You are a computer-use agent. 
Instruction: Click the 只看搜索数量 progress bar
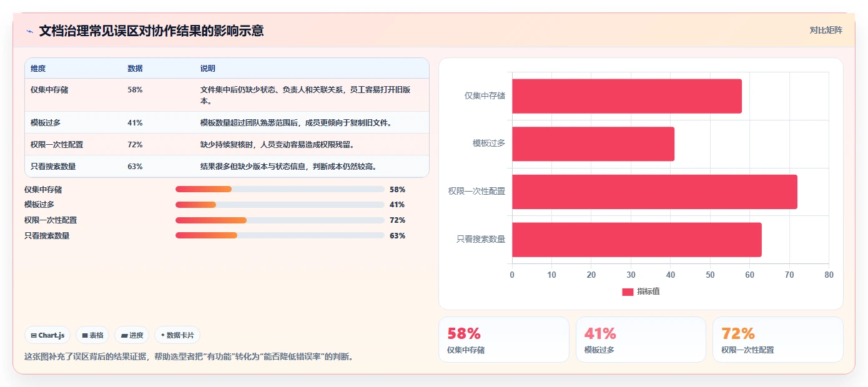(280, 235)
